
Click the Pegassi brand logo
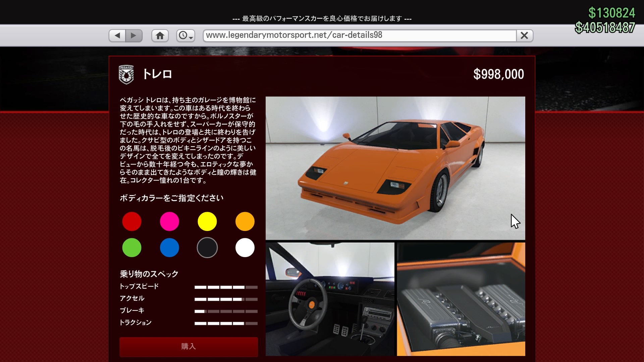[x=126, y=74]
